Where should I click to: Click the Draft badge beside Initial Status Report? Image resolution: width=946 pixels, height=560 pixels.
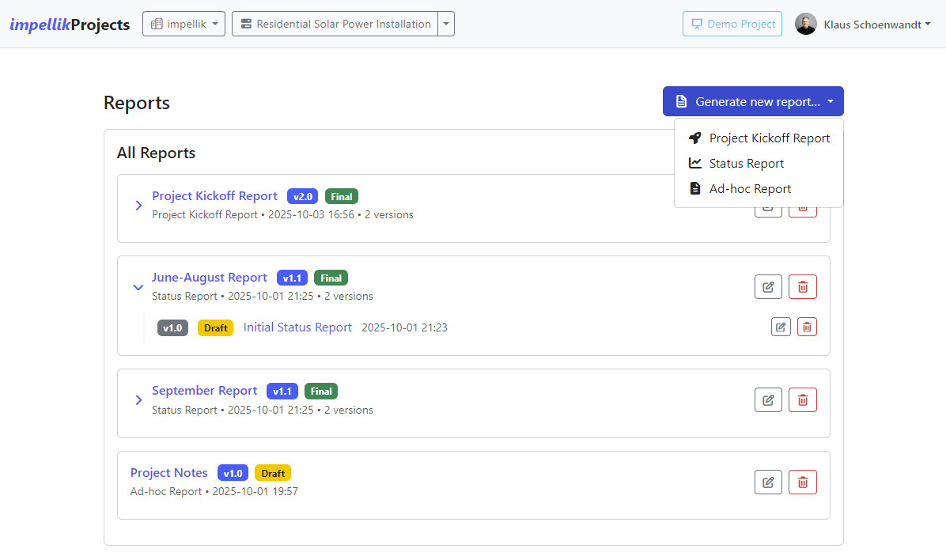(215, 327)
